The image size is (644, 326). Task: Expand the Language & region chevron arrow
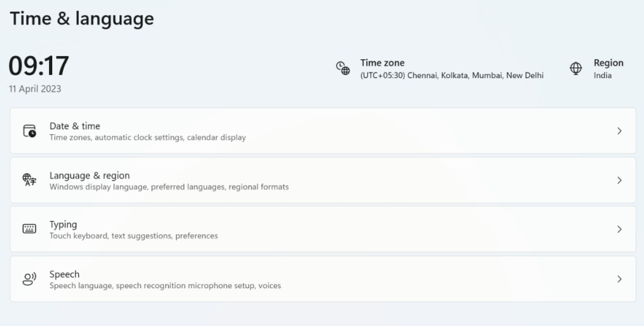tap(619, 180)
